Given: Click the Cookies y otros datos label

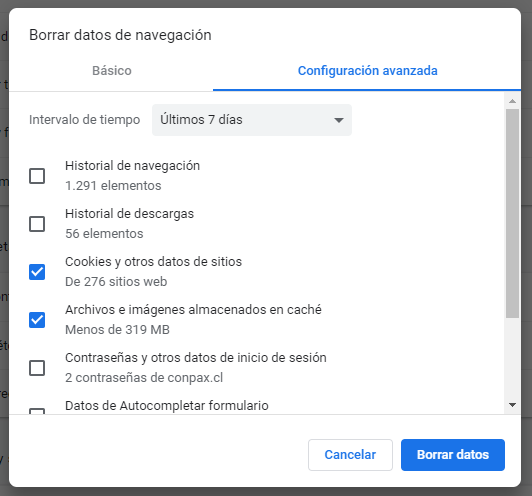Looking at the screenshot, I should pyautogui.click(x=153, y=262).
